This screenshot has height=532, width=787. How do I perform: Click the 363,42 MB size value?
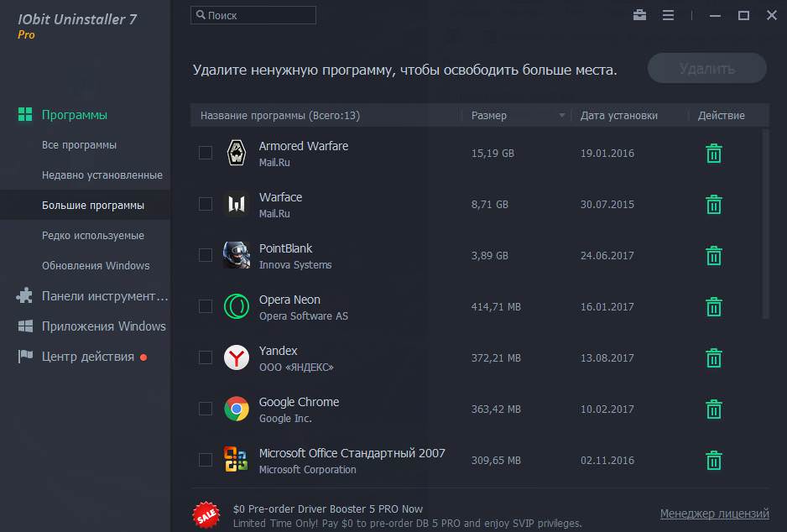pyautogui.click(x=496, y=409)
